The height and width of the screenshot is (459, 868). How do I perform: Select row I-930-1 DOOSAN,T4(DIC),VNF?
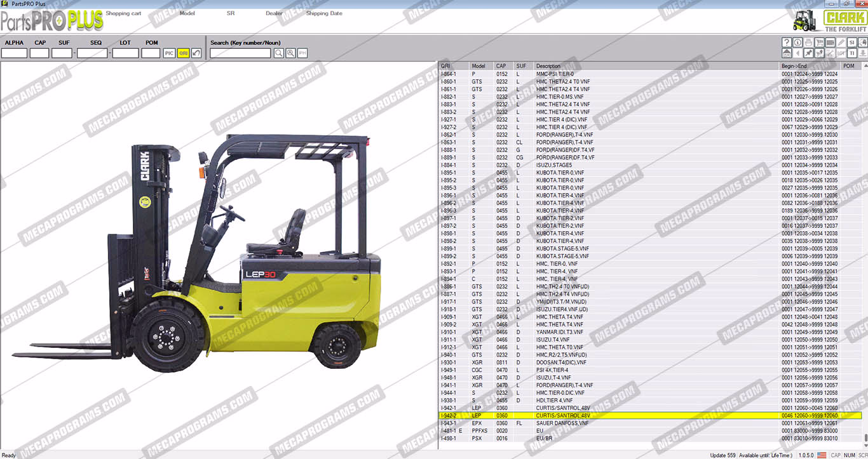click(x=650, y=363)
